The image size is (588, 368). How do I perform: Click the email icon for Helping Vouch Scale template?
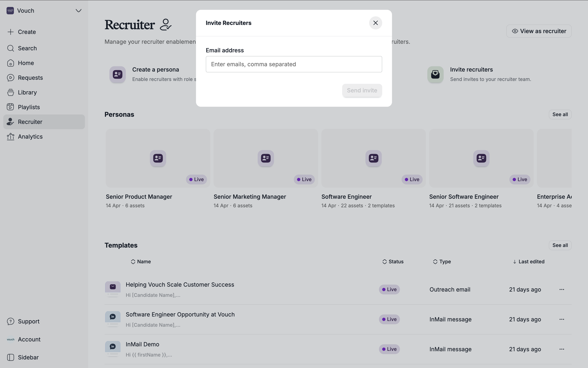[x=113, y=287]
